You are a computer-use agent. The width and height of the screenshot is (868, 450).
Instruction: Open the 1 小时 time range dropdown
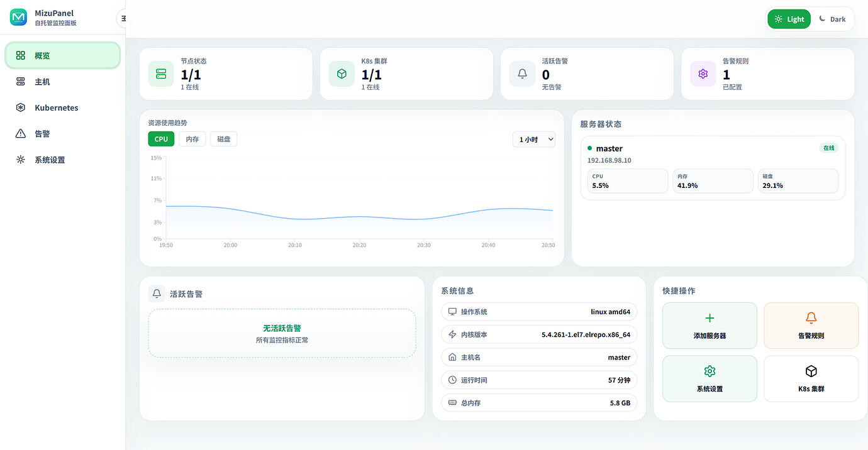pos(534,140)
